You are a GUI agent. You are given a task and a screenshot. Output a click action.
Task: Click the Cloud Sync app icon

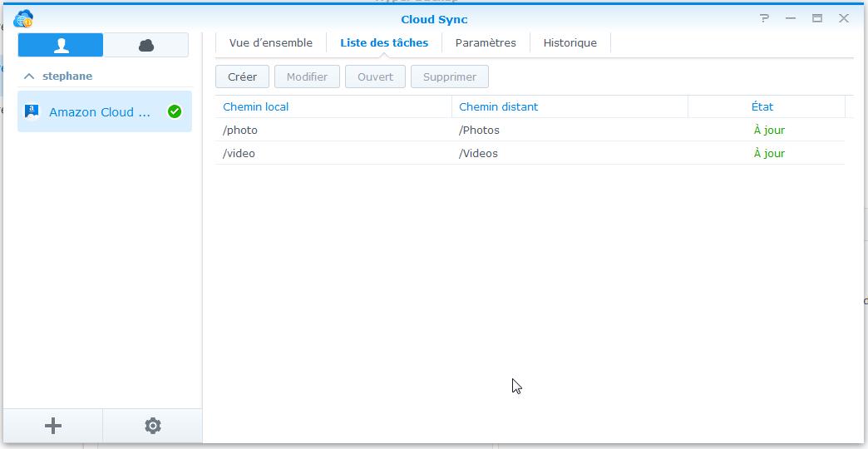click(x=23, y=18)
